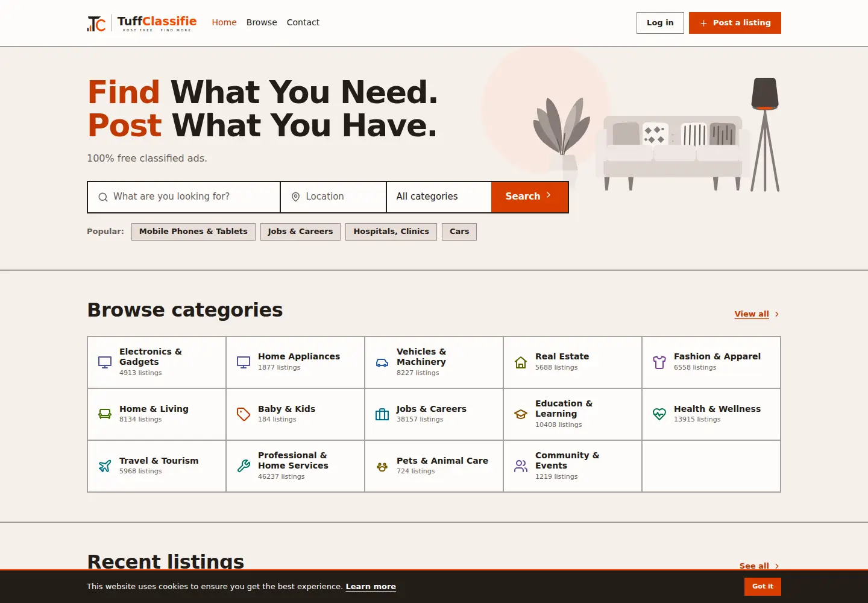Select the Cars popular tag

(459, 232)
